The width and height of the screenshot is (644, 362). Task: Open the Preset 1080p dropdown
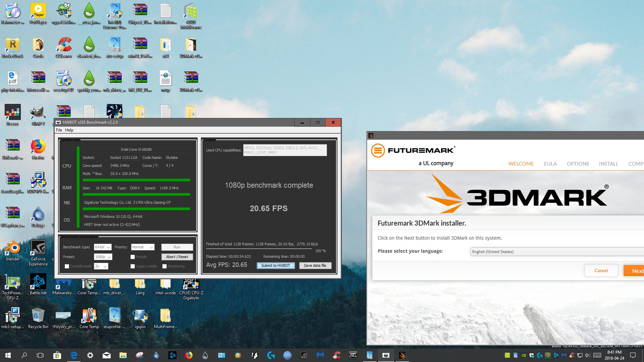103,257
